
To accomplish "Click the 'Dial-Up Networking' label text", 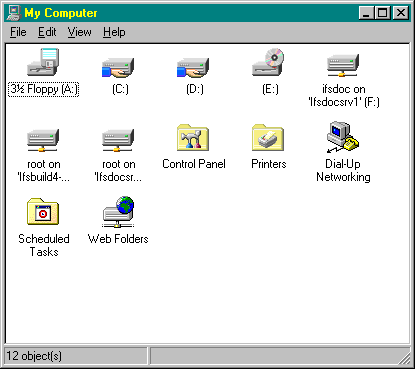I will [343, 171].
